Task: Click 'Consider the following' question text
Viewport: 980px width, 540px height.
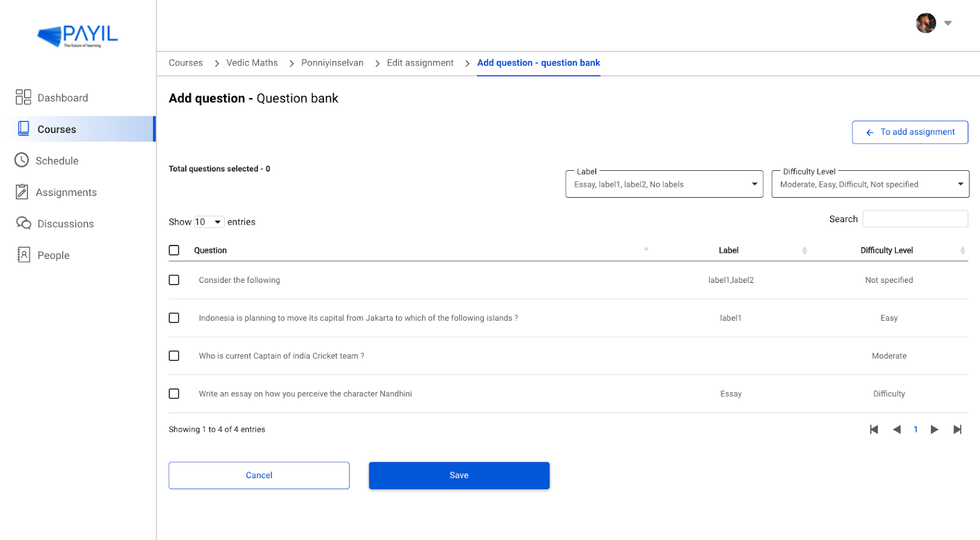Action: tap(239, 280)
